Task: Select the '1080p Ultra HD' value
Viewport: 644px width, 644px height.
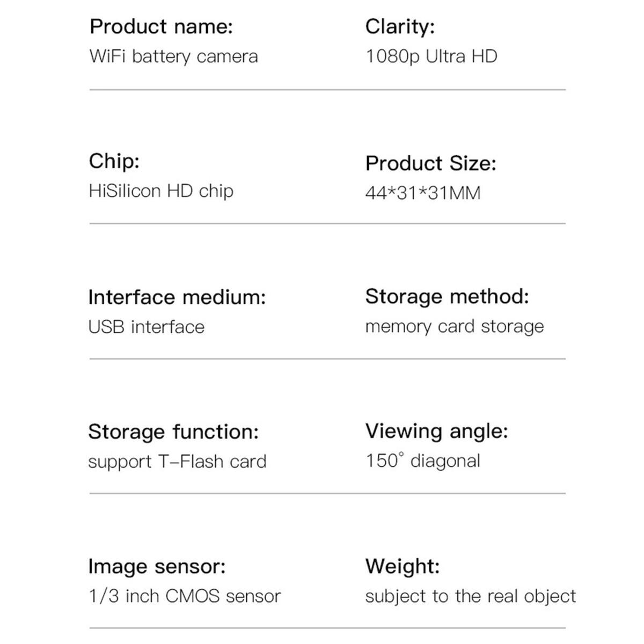Action: coord(431,56)
